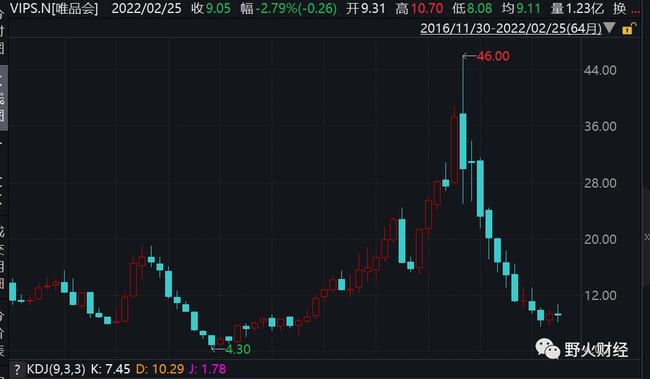Open the date range dropdown triangle
The width and height of the screenshot is (650, 379).
tap(609, 28)
